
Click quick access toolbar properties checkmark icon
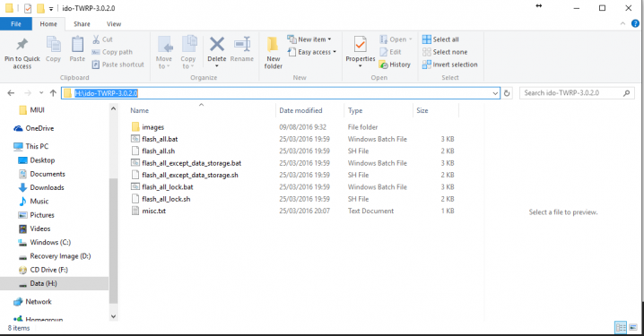point(28,8)
